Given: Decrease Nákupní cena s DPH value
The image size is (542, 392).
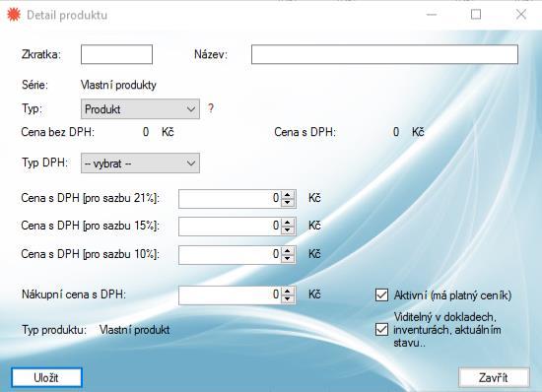Looking at the screenshot, I should tap(288, 299).
